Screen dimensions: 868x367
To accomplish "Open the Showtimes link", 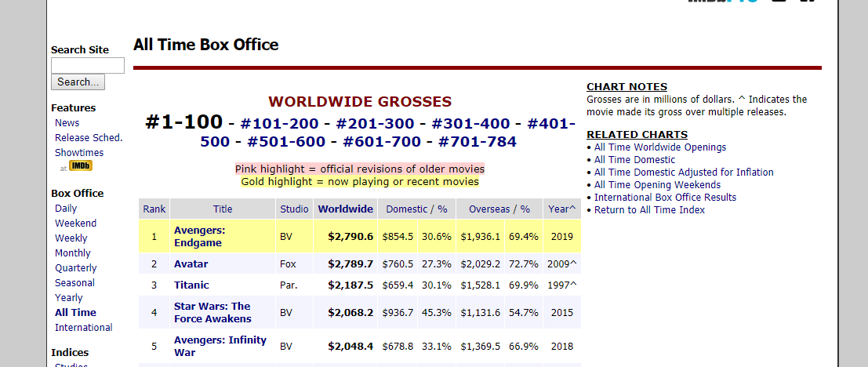I will pyautogui.click(x=79, y=153).
